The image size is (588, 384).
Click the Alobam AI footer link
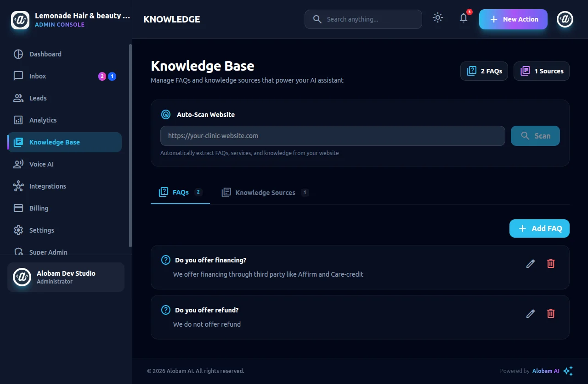click(546, 371)
